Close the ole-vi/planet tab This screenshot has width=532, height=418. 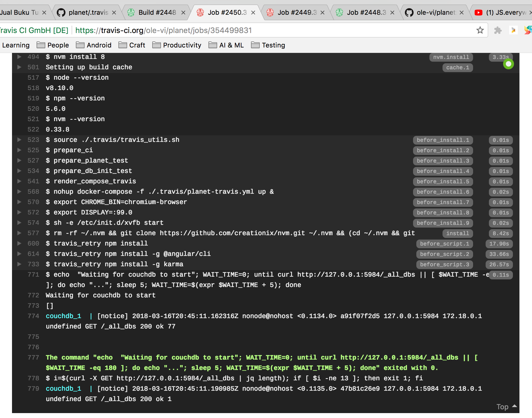(x=462, y=13)
